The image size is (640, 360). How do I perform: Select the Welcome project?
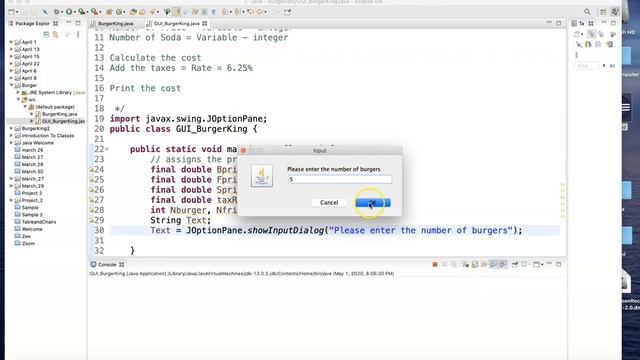[x=32, y=229]
